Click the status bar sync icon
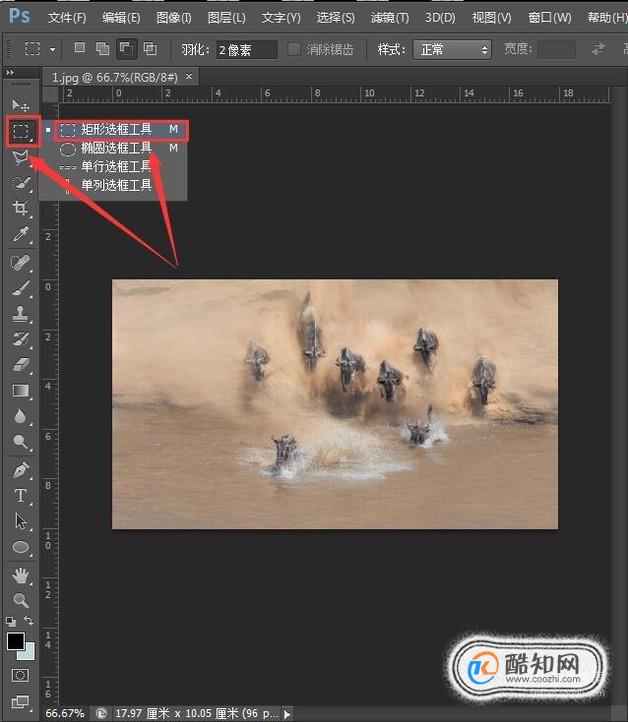The width and height of the screenshot is (628, 722). 101,714
